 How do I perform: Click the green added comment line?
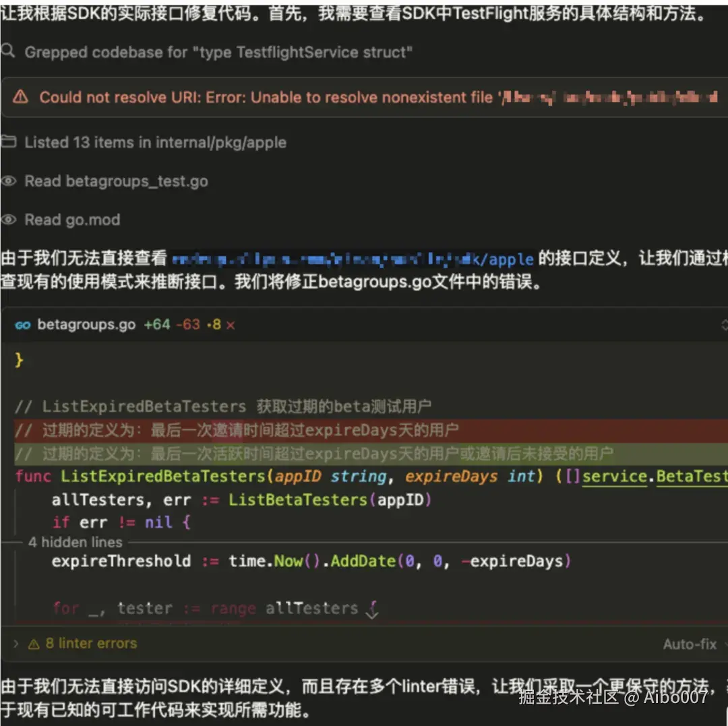click(x=371, y=454)
